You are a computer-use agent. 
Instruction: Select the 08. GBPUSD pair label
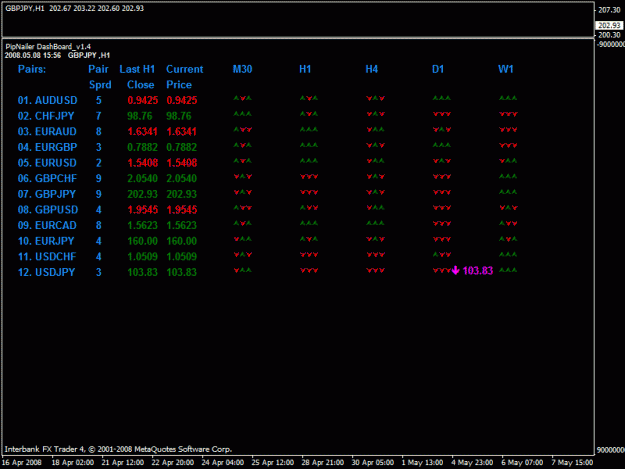pos(48,210)
